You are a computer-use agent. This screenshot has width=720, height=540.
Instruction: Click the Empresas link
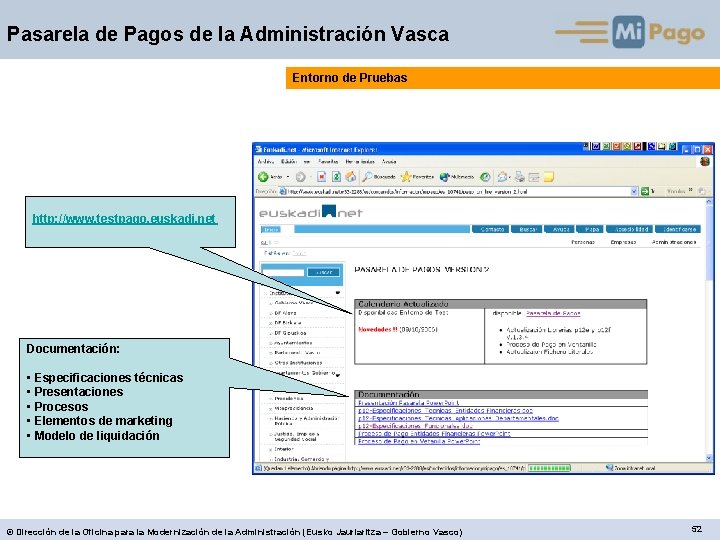coord(623,242)
